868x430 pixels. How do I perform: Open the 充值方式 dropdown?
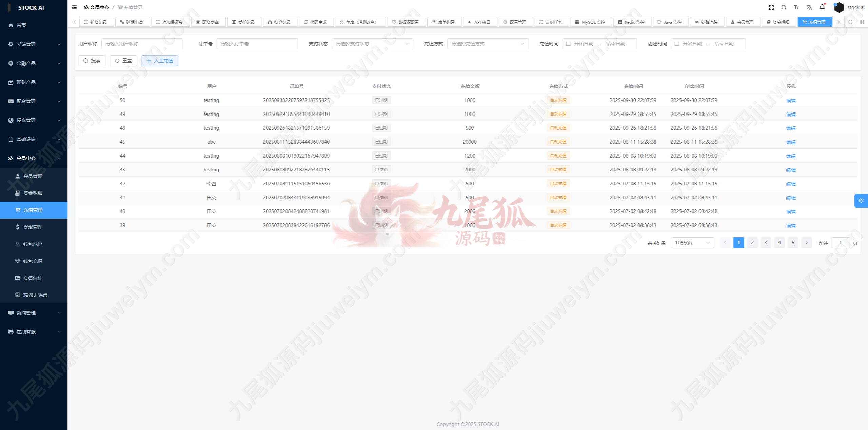[x=488, y=44]
